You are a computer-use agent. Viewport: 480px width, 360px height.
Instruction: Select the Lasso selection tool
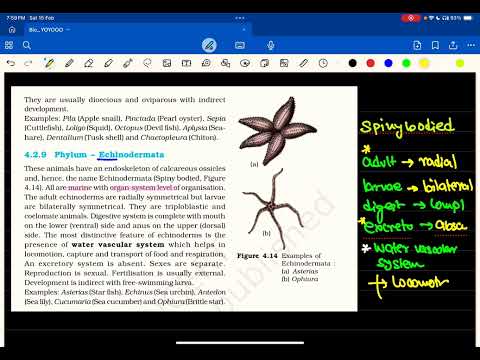tap(147, 63)
